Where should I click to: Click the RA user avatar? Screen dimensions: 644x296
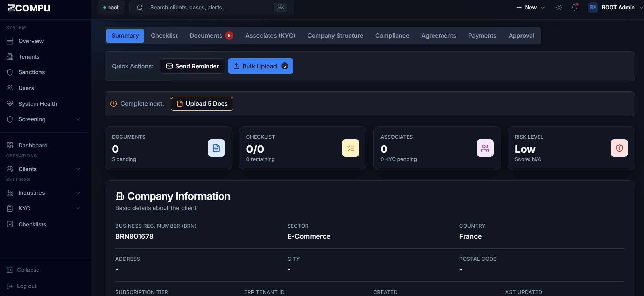pos(593,8)
